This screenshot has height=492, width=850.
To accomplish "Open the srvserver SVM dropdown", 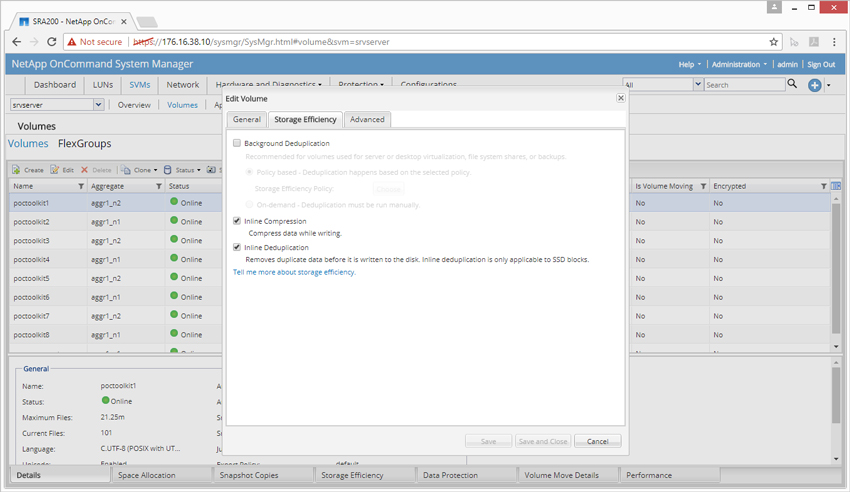I will pyautogui.click(x=98, y=105).
